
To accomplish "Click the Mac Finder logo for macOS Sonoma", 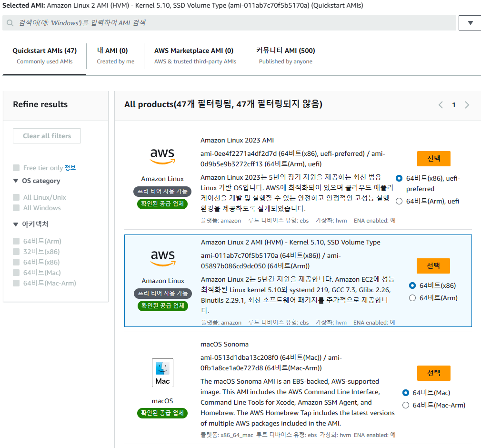I will (x=162, y=373).
